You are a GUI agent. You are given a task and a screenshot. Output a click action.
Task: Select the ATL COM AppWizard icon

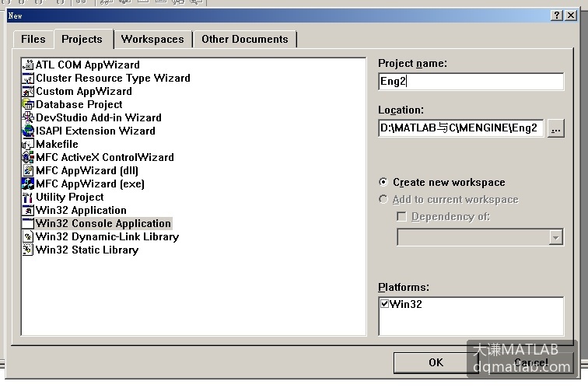(28, 65)
